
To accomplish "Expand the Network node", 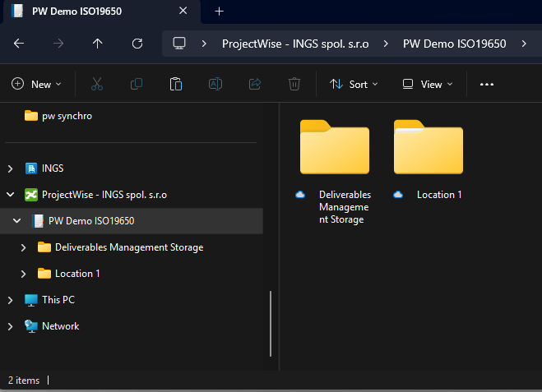I will 11,326.
